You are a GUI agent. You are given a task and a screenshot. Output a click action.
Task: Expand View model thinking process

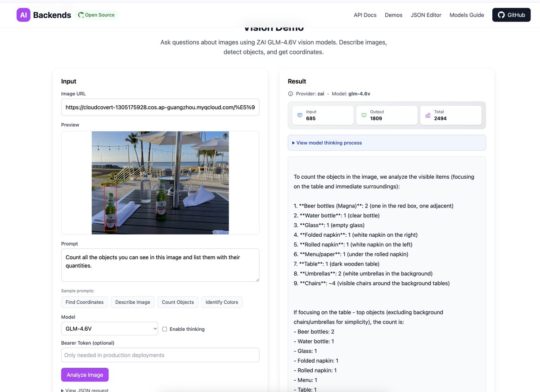387,143
